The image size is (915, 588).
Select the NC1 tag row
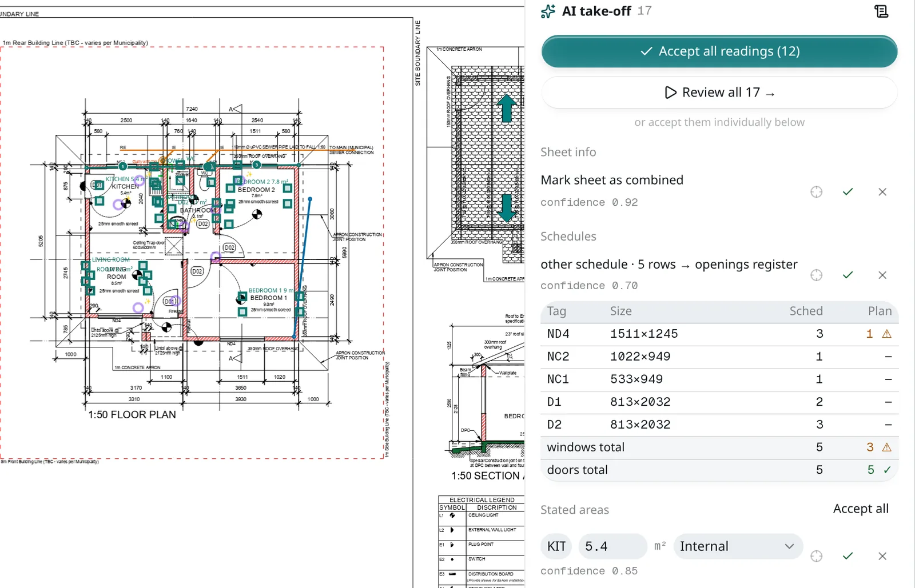[719, 379]
